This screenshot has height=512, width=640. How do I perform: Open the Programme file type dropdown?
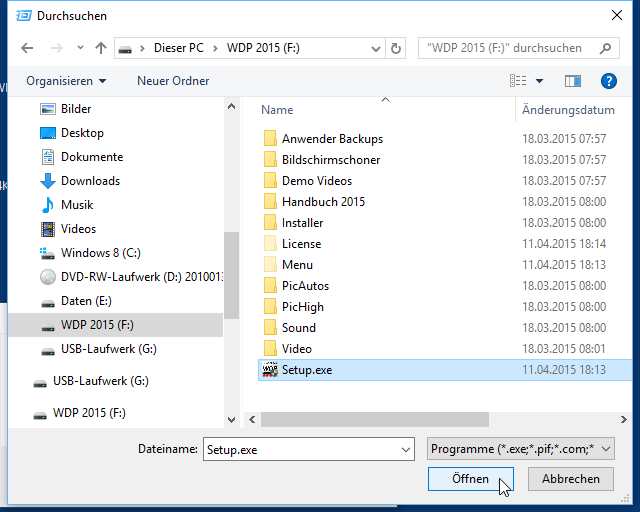[x=520, y=449]
